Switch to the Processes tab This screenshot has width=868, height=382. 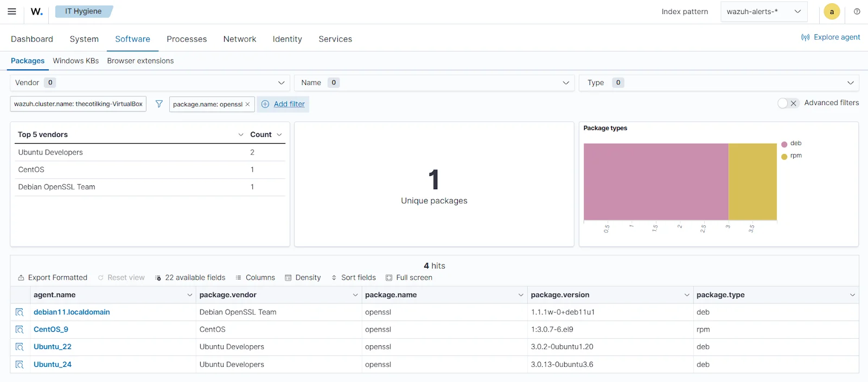click(187, 39)
